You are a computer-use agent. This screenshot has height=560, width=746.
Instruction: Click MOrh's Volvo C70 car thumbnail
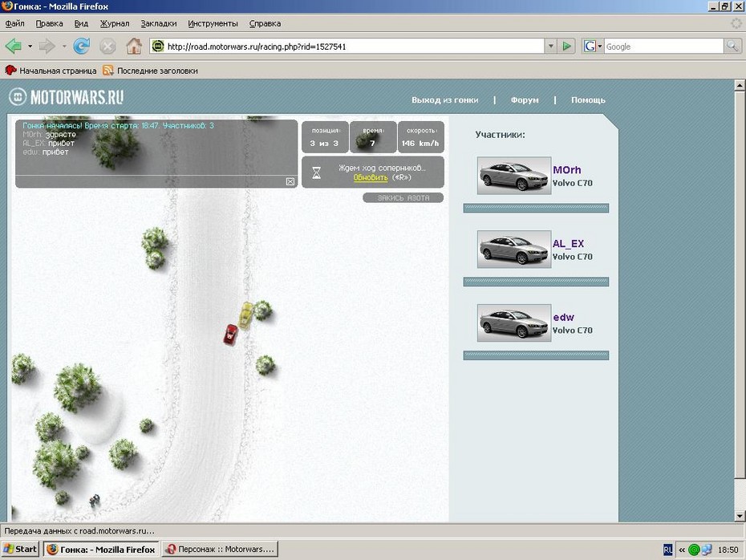pyautogui.click(x=514, y=176)
